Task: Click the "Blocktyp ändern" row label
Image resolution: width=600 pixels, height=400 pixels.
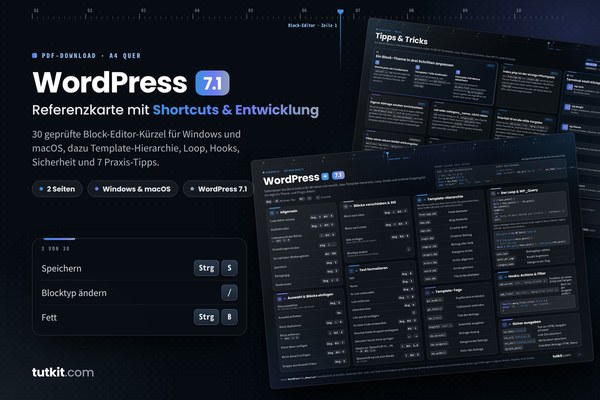Action: (74, 293)
